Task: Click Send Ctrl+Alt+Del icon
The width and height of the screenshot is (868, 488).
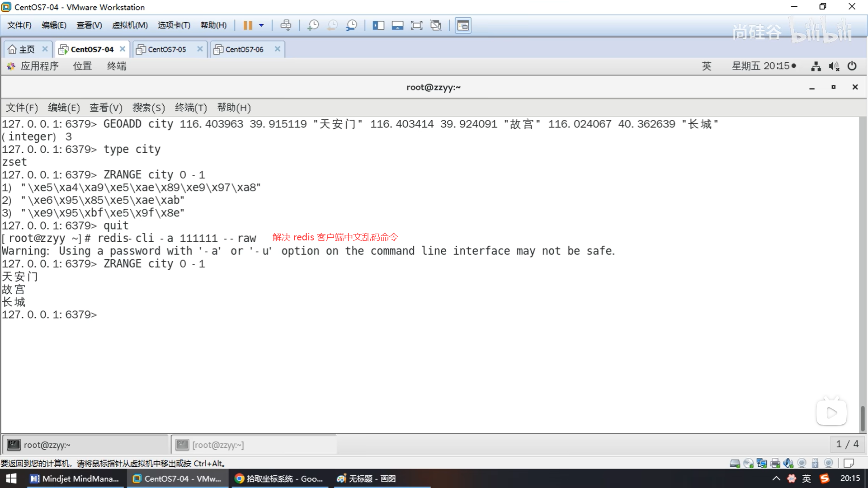Action: [286, 25]
